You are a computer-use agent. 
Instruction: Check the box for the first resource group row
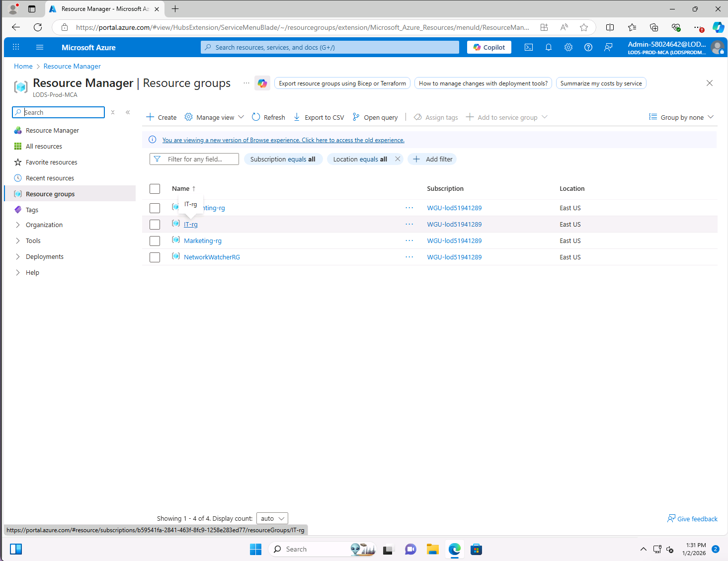155,208
